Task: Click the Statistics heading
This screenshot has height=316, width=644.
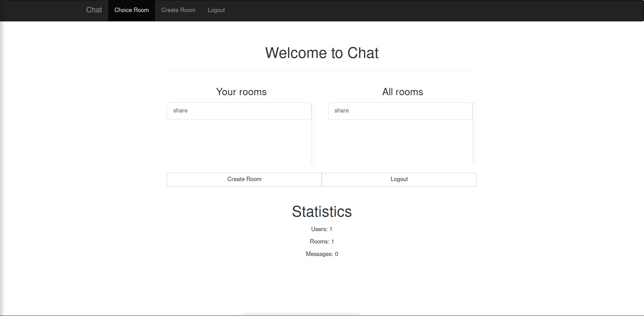Action: (x=321, y=211)
